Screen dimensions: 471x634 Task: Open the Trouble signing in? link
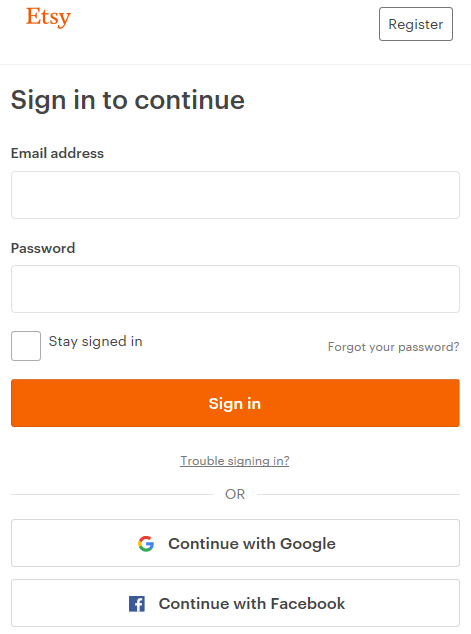235,461
